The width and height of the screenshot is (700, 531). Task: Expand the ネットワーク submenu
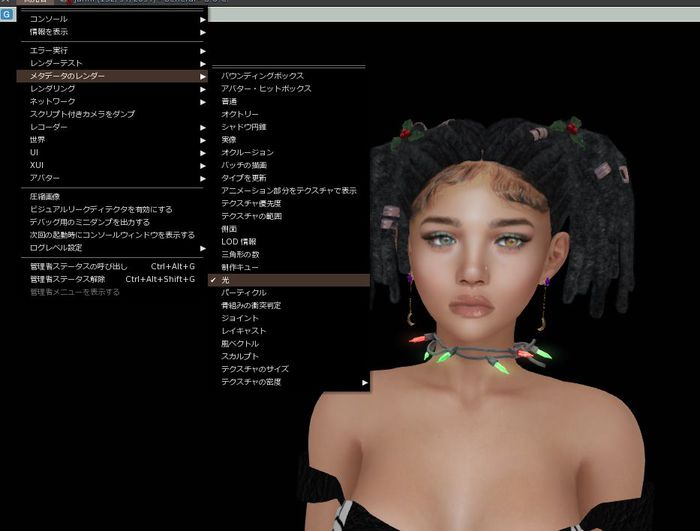(112, 101)
